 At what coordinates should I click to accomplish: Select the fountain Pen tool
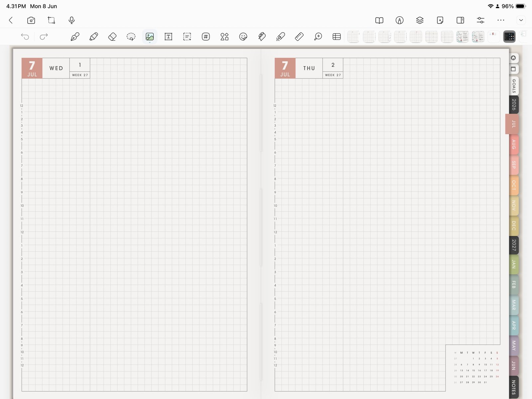coord(75,37)
